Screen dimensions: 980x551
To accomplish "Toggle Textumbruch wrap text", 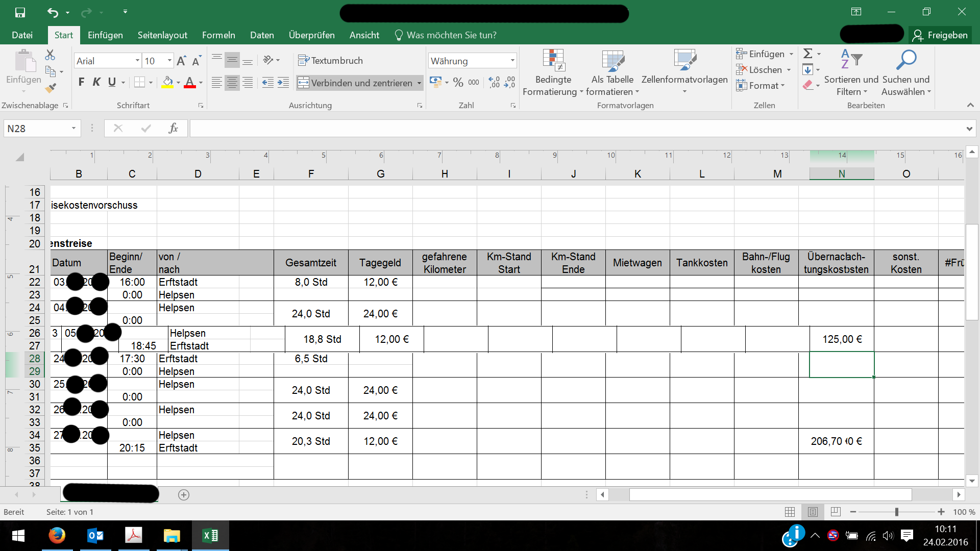I will [x=330, y=61].
